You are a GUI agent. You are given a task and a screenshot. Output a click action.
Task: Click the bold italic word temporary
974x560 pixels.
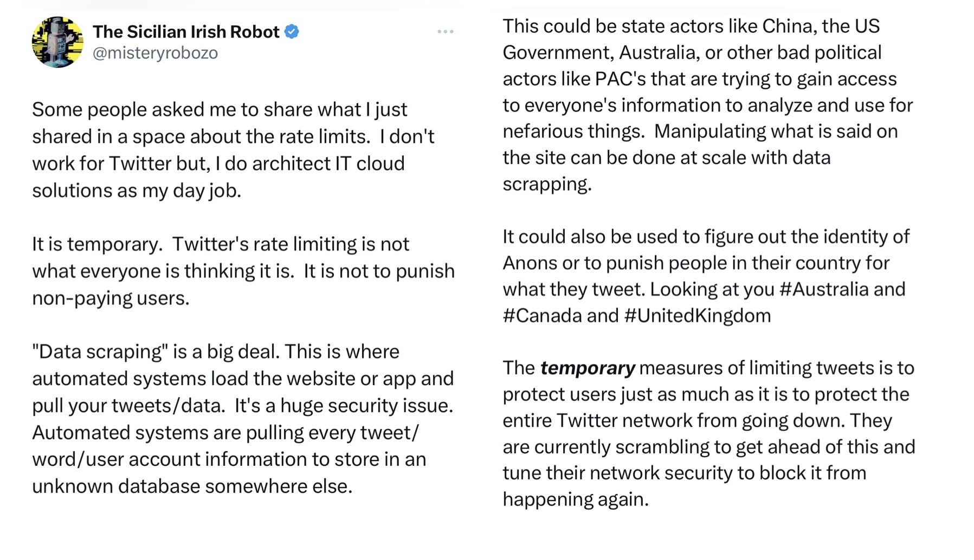[588, 368]
